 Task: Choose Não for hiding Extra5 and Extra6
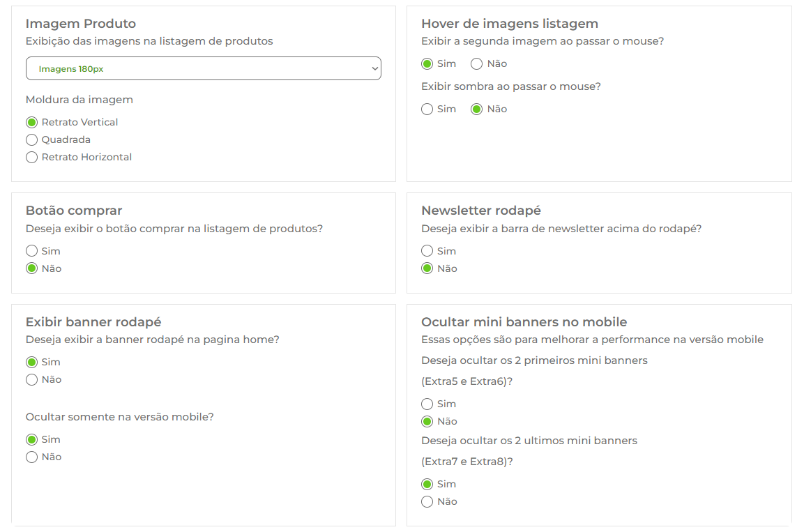(427, 421)
